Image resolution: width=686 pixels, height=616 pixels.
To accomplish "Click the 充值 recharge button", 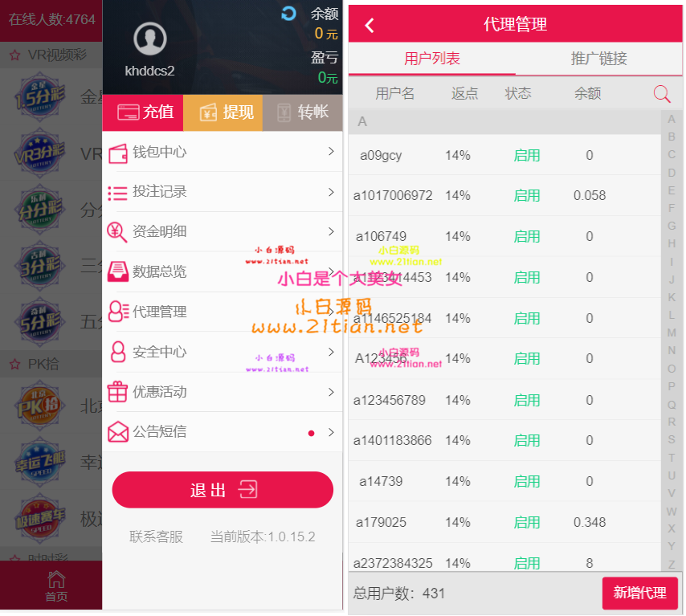I will pos(143,112).
